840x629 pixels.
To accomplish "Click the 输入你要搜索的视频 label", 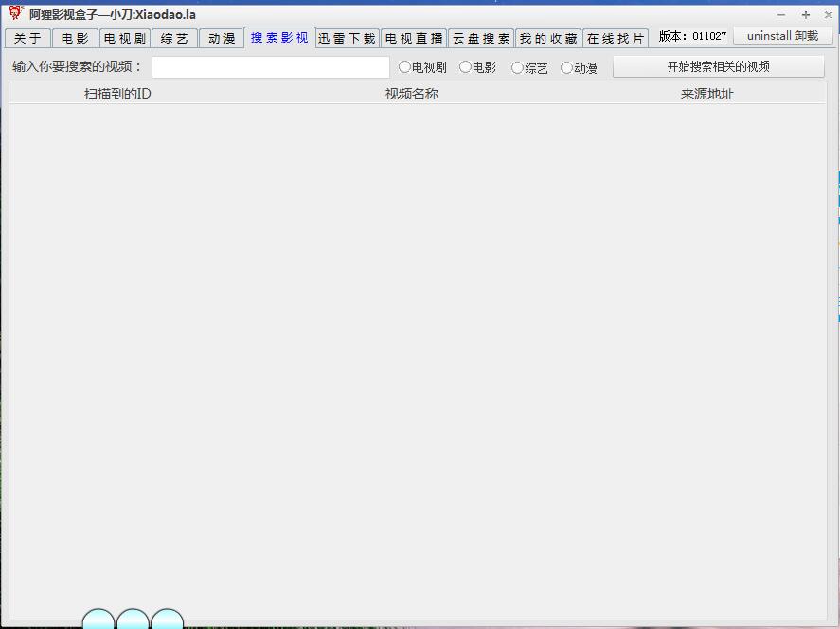I will 77,66.
